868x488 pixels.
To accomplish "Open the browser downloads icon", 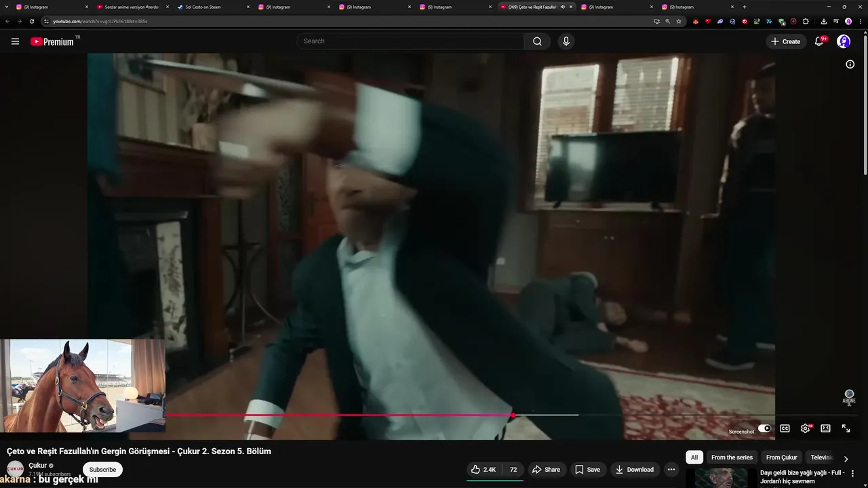I will click(x=823, y=21).
